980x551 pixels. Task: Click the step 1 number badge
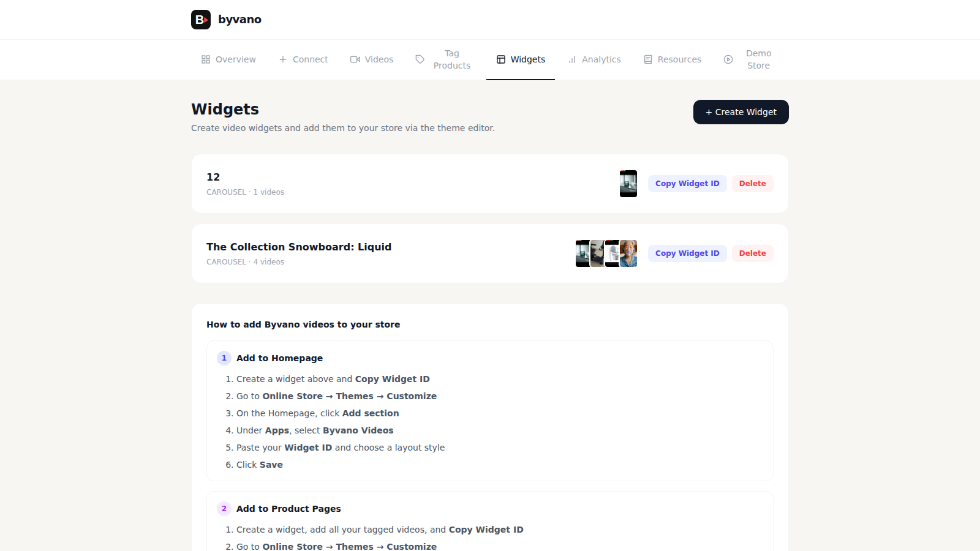point(224,358)
